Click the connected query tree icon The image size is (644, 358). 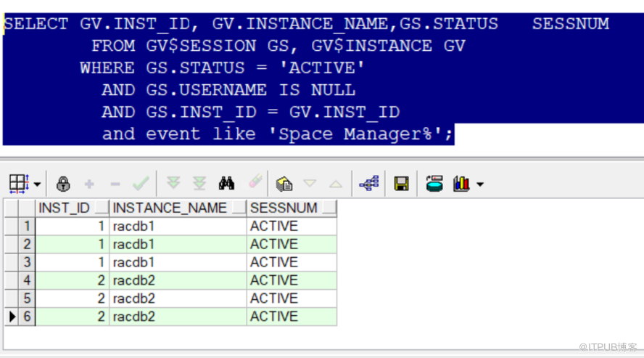[x=369, y=184]
